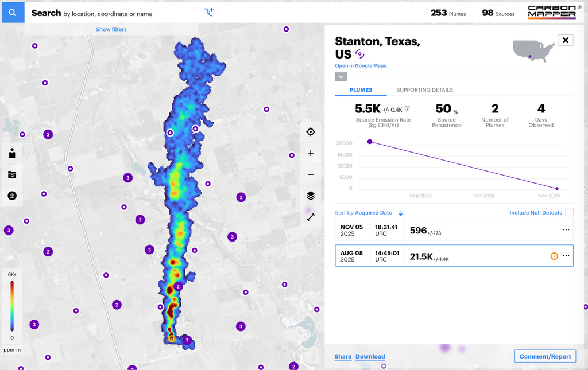
Task: Click the blue search magnifier icon
Action: coord(12,12)
